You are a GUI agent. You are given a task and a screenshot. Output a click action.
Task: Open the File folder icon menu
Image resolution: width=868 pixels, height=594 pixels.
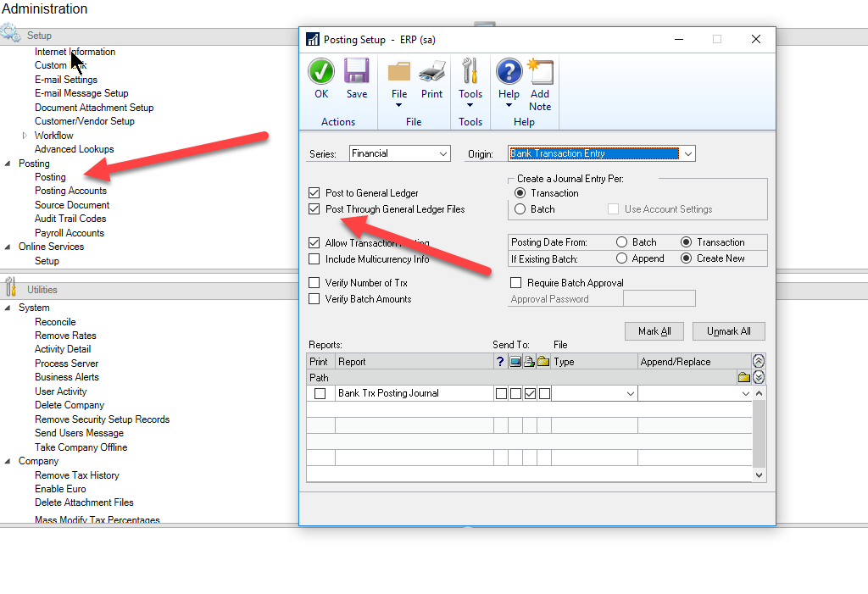pos(399,80)
